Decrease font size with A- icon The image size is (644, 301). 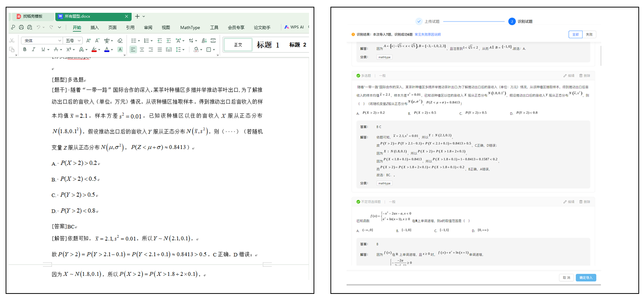(x=98, y=41)
